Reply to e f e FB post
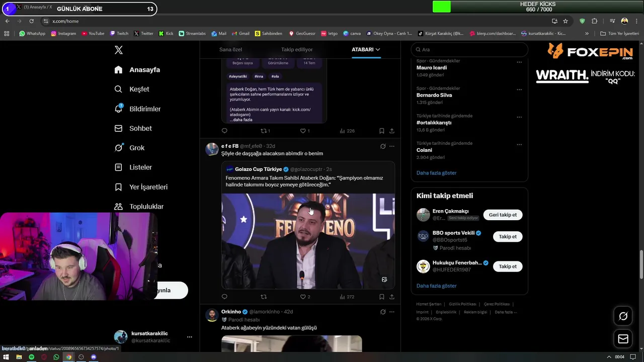 tap(224, 297)
